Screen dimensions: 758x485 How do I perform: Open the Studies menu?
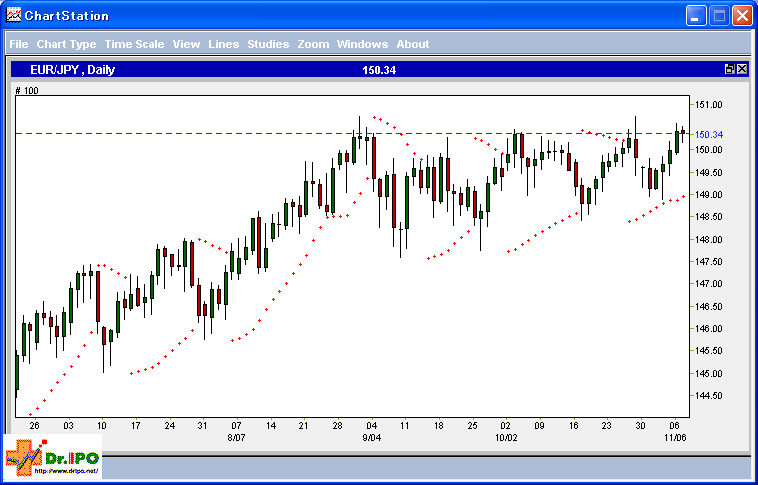point(268,44)
